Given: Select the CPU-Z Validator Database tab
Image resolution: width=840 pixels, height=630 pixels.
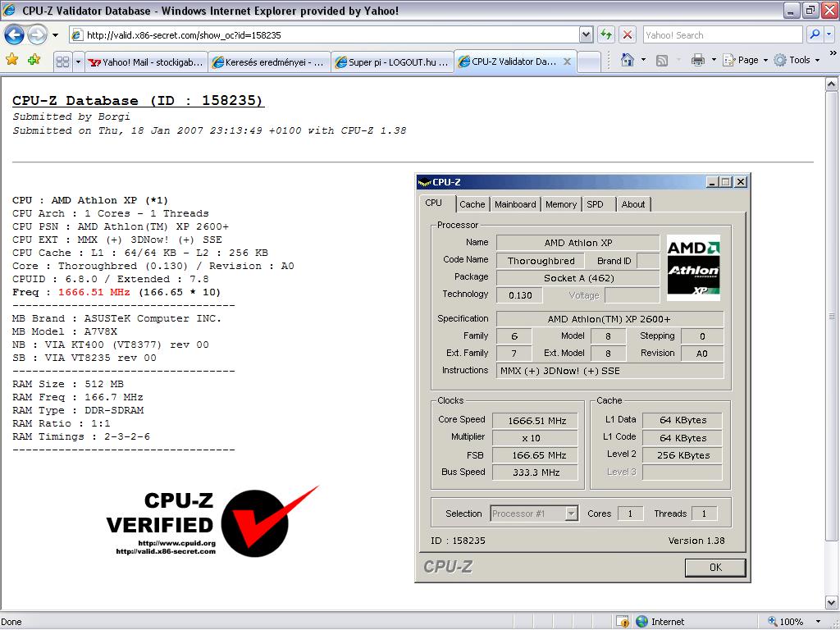Looking at the screenshot, I should click(515, 61).
